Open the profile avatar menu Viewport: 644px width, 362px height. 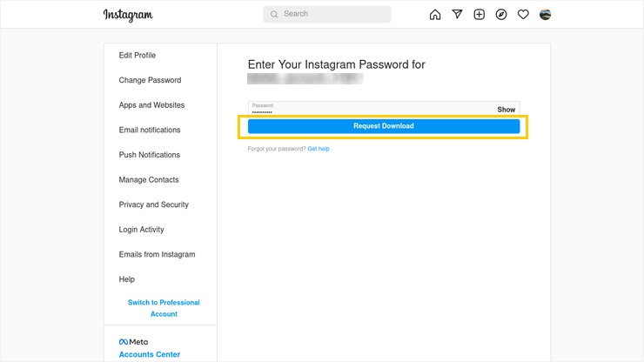545,15
